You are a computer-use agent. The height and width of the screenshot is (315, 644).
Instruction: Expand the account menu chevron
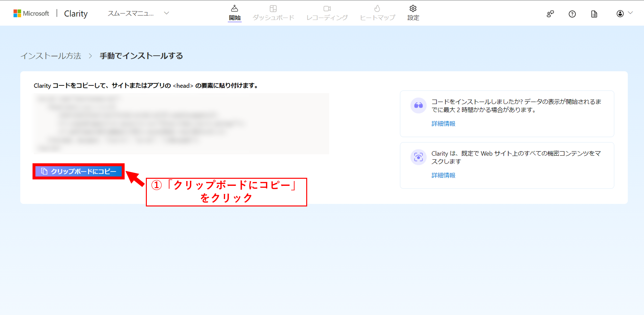click(x=630, y=13)
